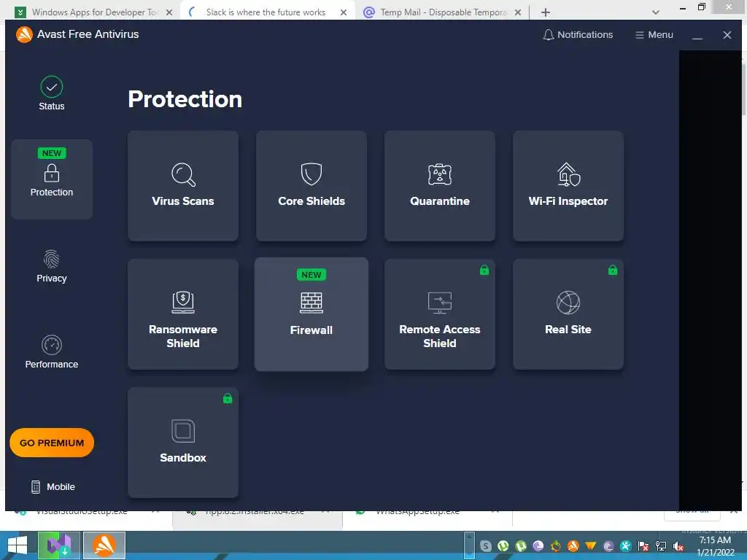Click the NEW badge on Firewall tile
747x560 pixels.
click(311, 275)
